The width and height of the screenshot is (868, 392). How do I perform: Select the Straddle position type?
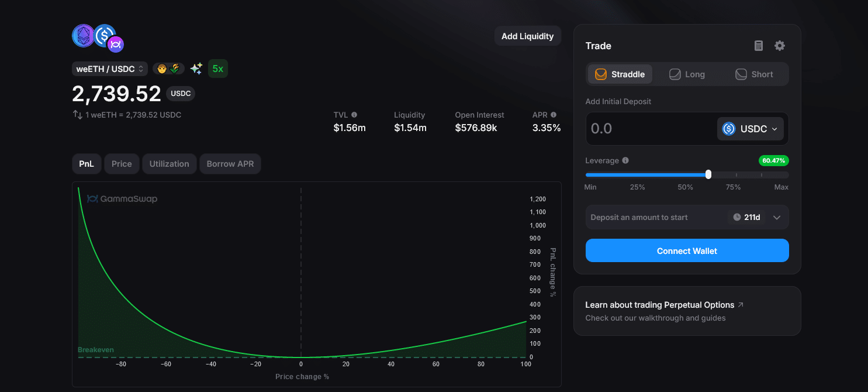[x=620, y=74]
